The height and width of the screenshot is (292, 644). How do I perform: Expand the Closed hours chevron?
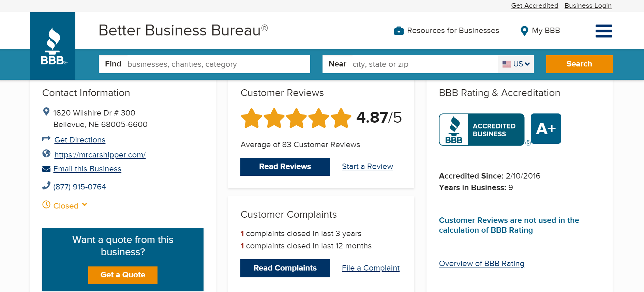85,205
